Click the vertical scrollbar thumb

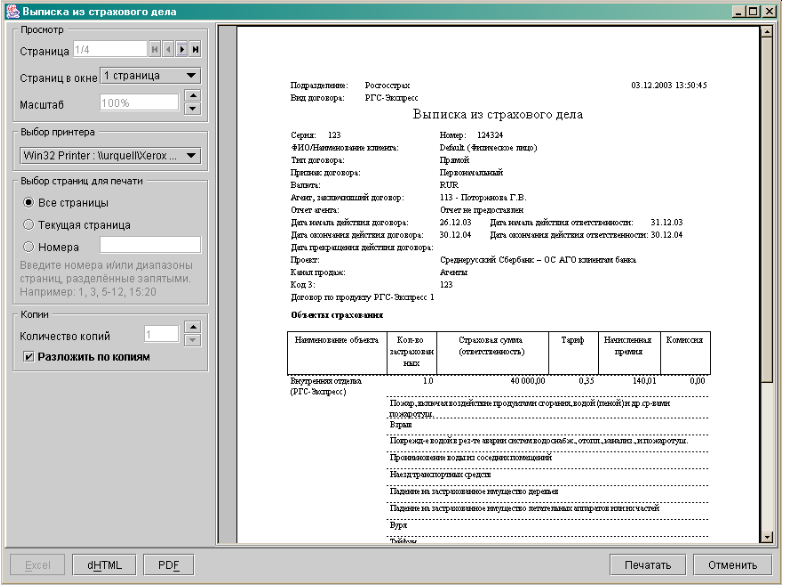pyautogui.click(x=766, y=210)
